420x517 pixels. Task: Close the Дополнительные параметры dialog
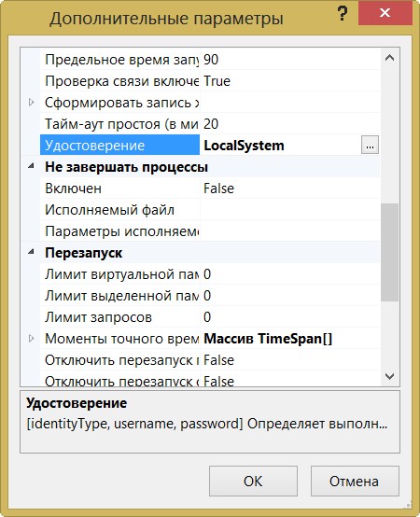tap(385, 13)
